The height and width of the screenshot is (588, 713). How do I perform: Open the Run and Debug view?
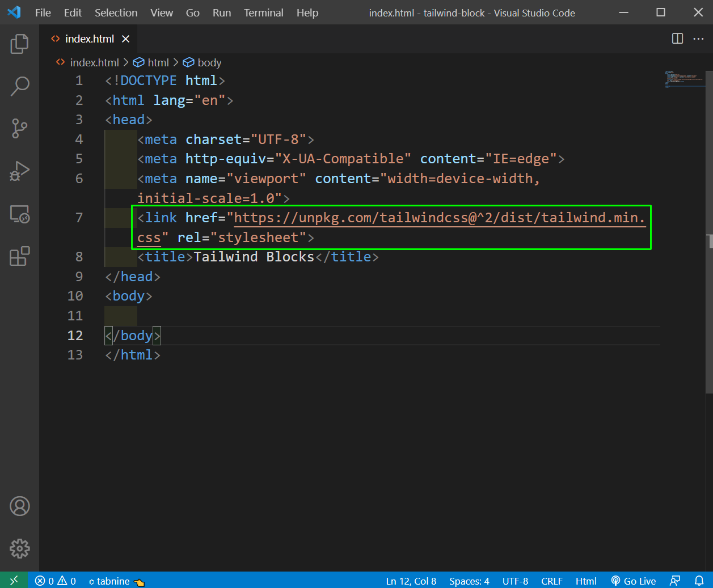tap(19, 171)
